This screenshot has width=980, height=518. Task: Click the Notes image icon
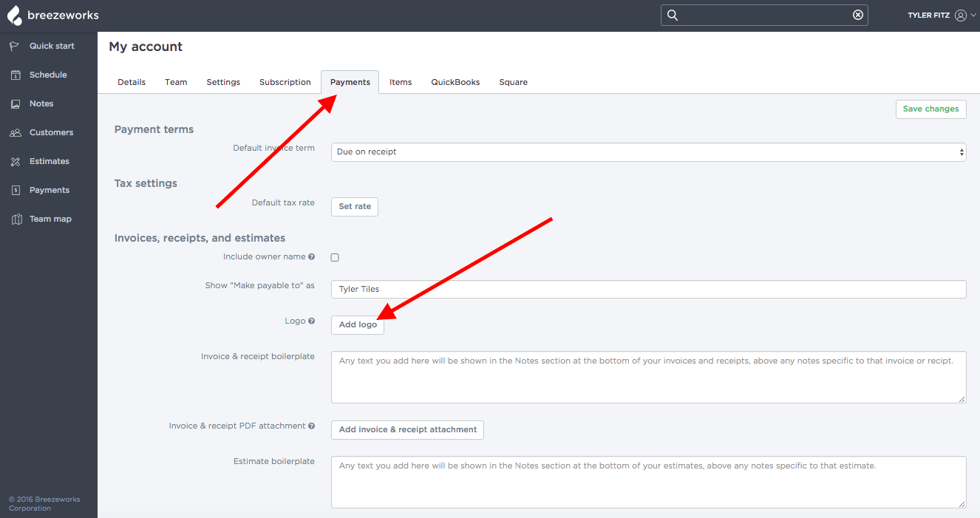(x=15, y=103)
